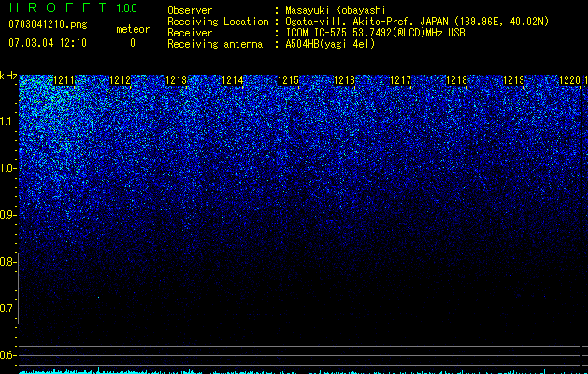Click the 1216 time marker

pyautogui.click(x=344, y=80)
